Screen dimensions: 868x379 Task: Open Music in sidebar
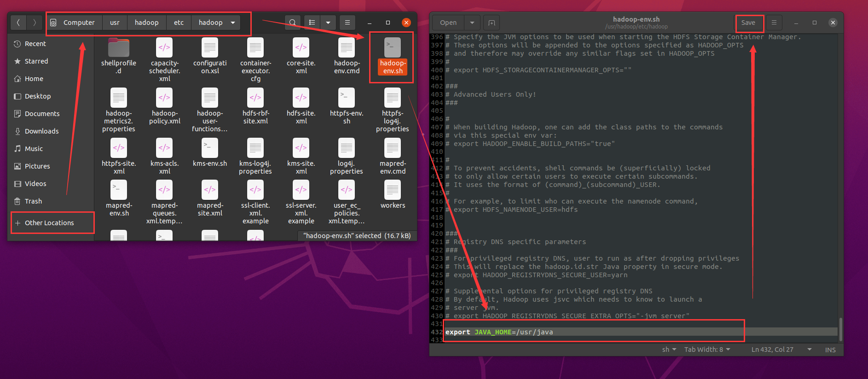(51, 149)
